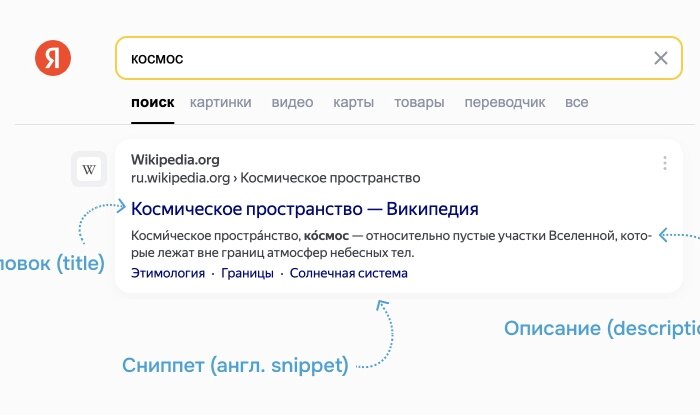Click the Wikipedia.org site name
Image resolution: width=700 pixels, height=415 pixels.
175,160
